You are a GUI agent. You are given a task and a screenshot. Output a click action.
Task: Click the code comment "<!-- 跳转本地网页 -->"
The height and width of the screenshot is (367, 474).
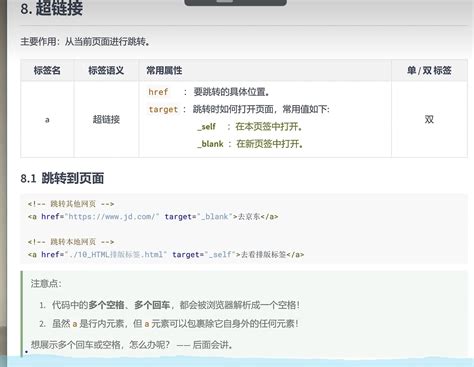pyautogui.click(x=71, y=242)
